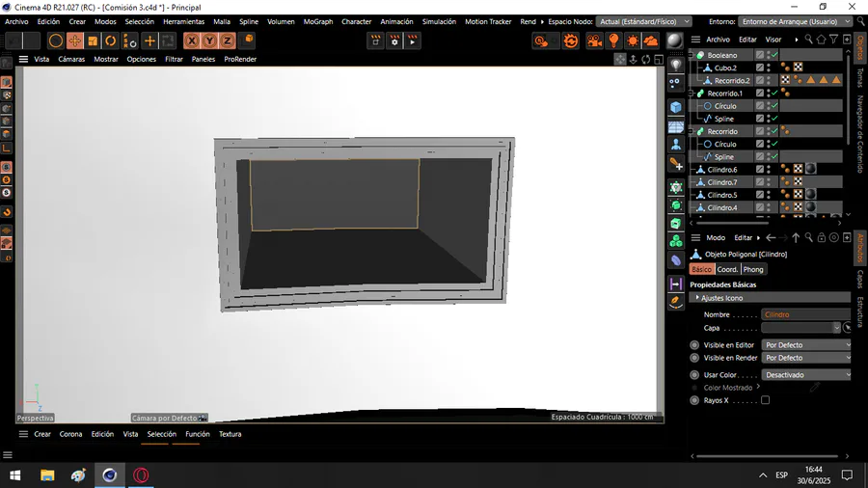Click the Corona sky clouds icon
This screenshot has height=488, width=868.
click(651, 41)
